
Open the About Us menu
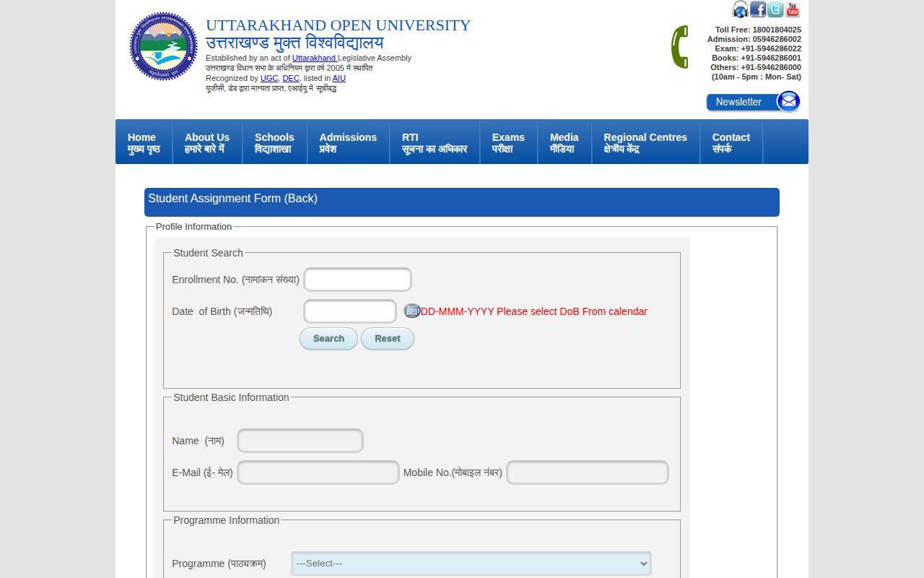click(x=207, y=142)
